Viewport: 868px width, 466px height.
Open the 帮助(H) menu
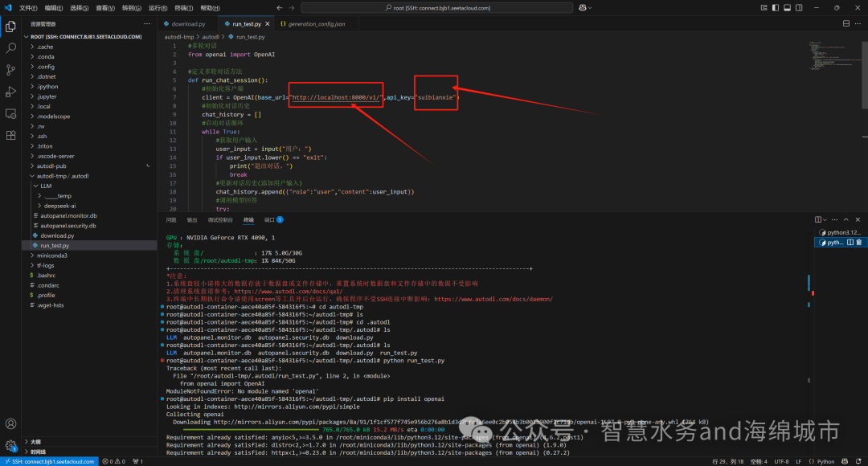point(210,8)
